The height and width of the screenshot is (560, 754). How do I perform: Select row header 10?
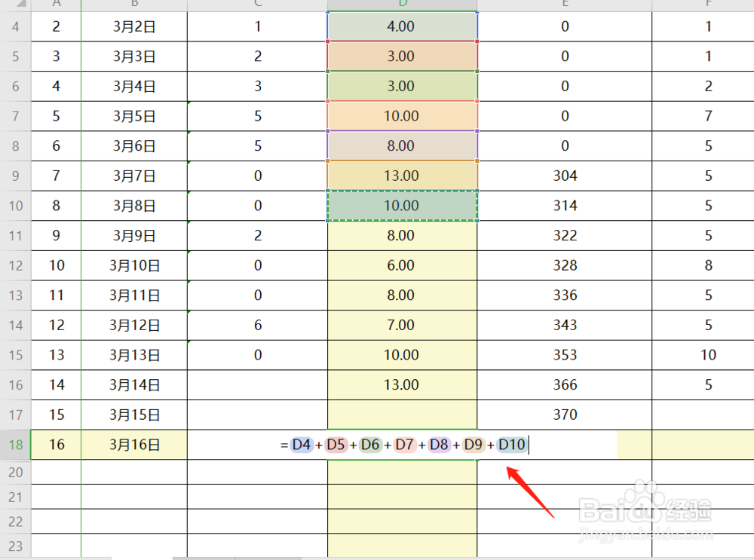click(15, 205)
